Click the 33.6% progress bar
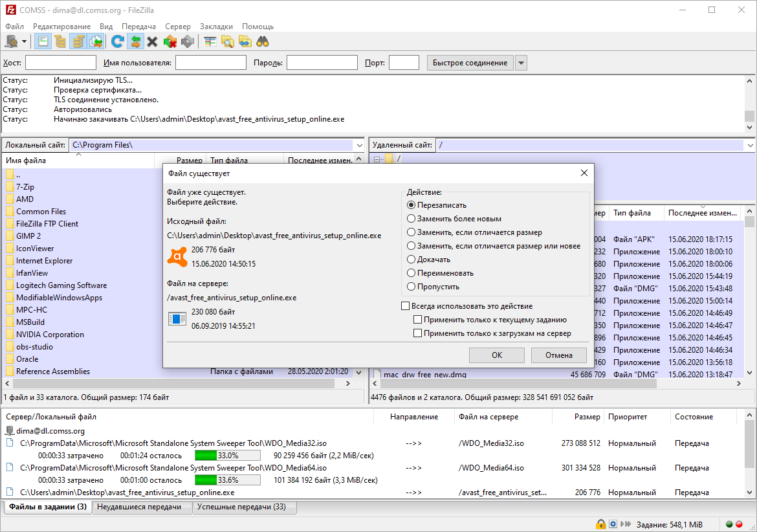Screen dimensions: 757x532 tap(227, 480)
